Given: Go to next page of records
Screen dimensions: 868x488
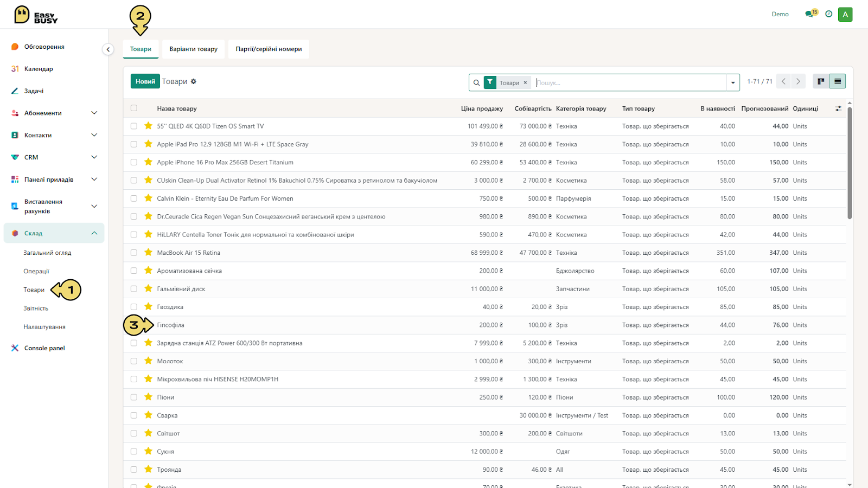Looking at the screenshot, I should [798, 81].
